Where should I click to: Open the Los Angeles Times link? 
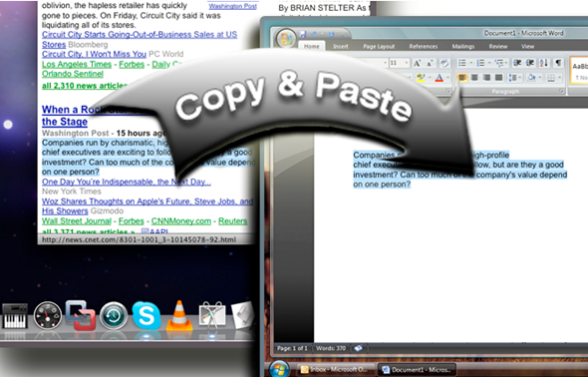(77, 64)
